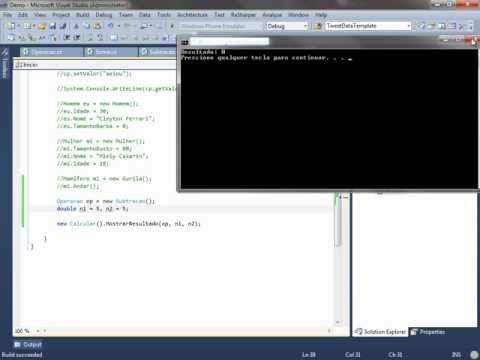Open the Debug configuration dropdown

(x=287, y=26)
